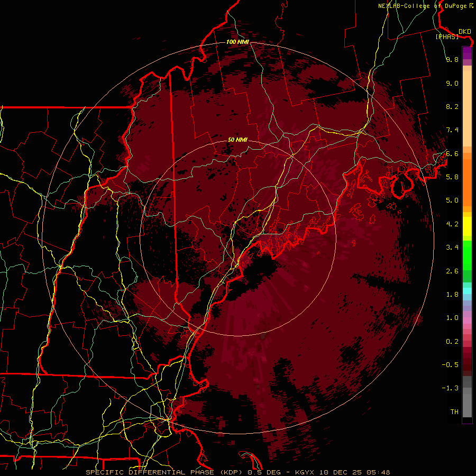Click the DKD legend title
This screenshot has width=476, height=476.
pos(465,31)
